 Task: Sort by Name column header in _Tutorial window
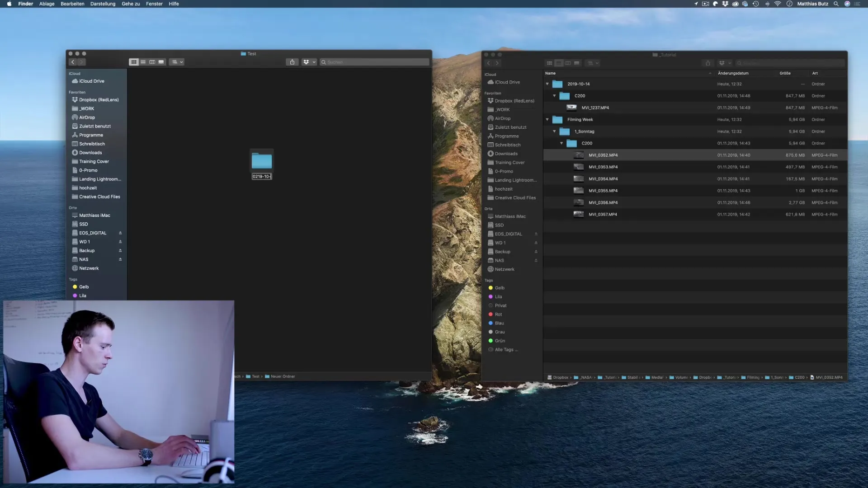click(x=550, y=73)
